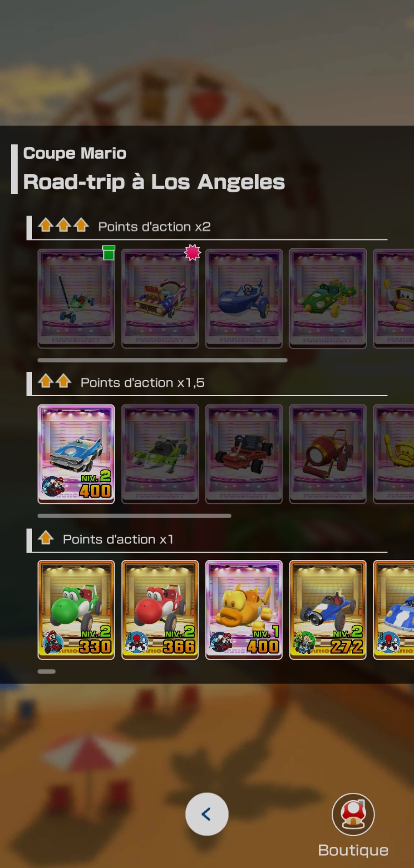414x868 pixels.
Task: Select the blue convertible kart level 2 400
Action: pyautogui.click(x=76, y=454)
